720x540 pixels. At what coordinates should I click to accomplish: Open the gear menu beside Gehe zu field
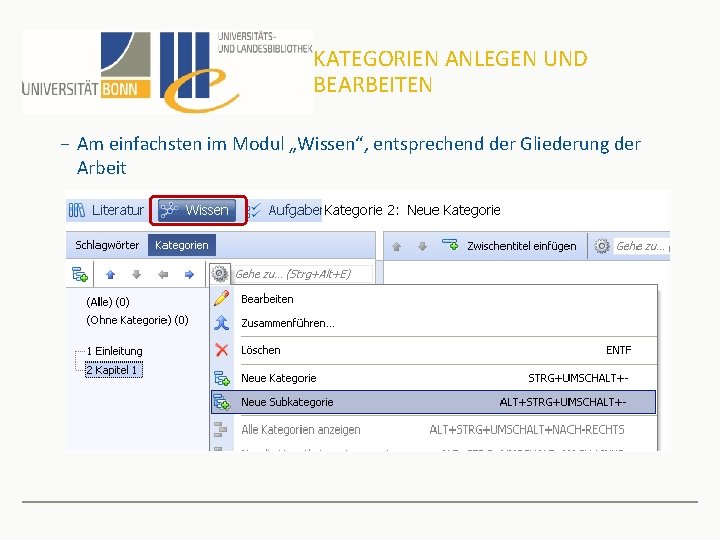coord(220,274)
